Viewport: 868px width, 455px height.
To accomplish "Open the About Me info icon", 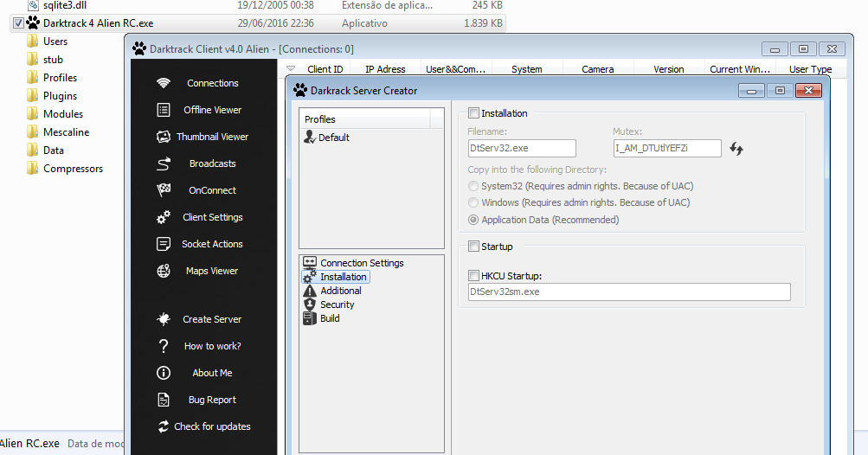I will [x=164, y=373].
